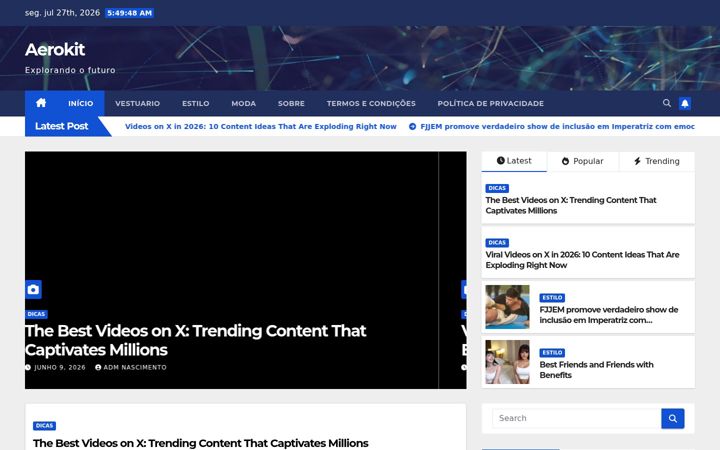This screenshot has height=450, width=720.
Task: Switch to the Trending tab
Action: (x=657, y=161)
